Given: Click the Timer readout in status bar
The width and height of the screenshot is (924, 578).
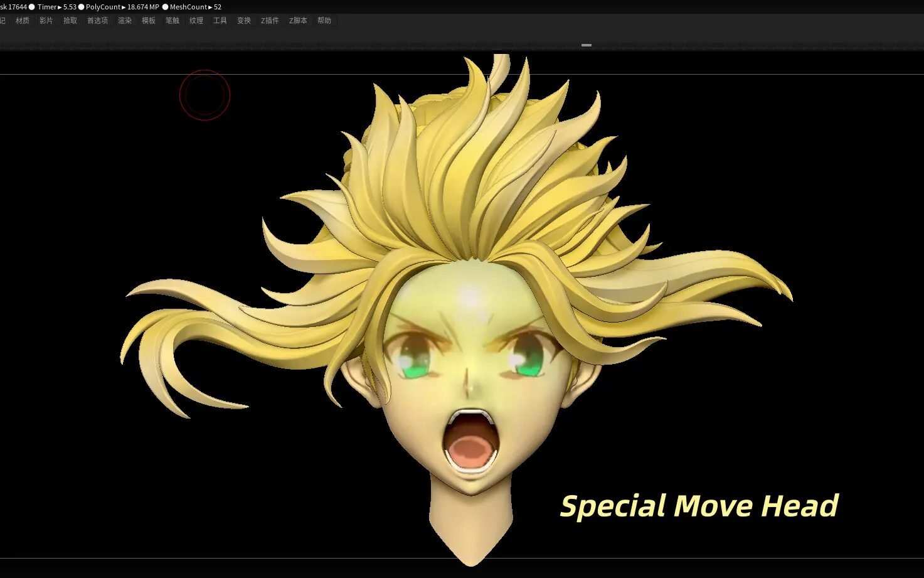Looking at the screenshot, I should coord(56,7).
